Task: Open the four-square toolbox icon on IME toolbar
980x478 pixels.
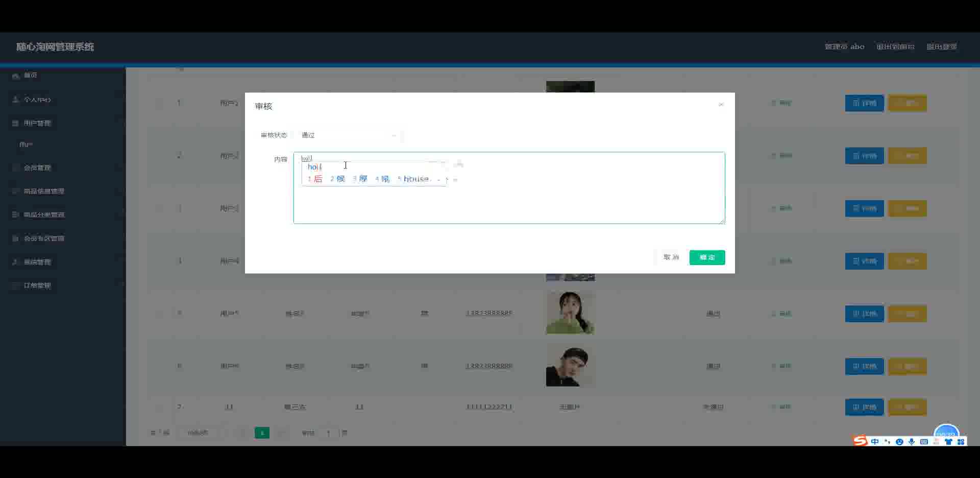Action: tap(961, 442)
